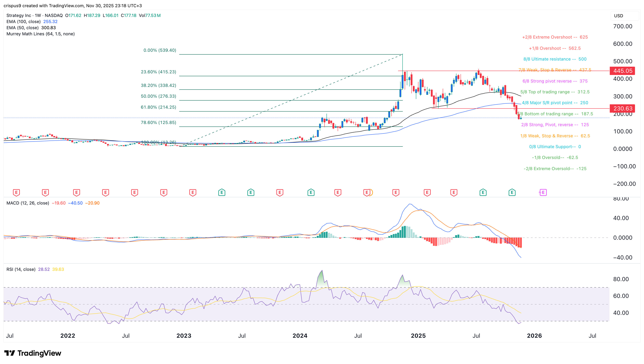Click the green earnings marker just before purple one
644x364 pixels.
[512, 192]
